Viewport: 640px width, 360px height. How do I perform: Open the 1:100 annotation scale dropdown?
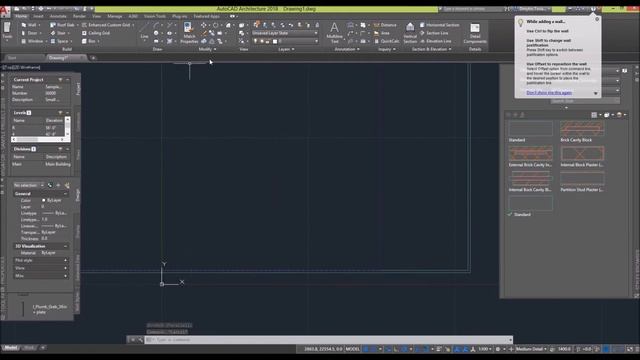click(484, 349)
